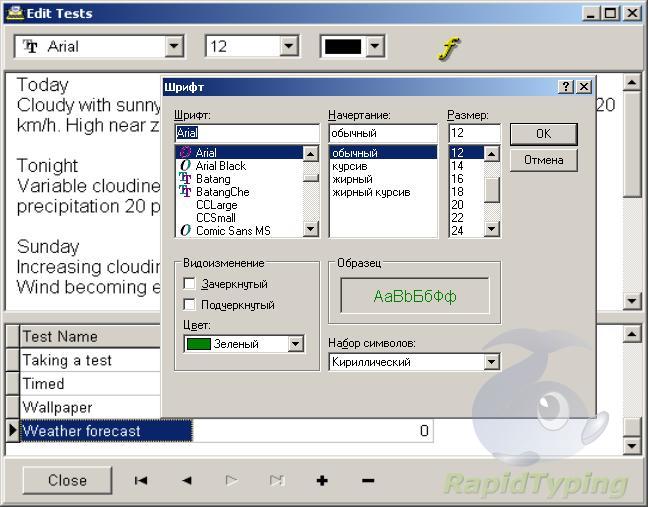This screenshot has height=507, width=648.
Task: Add a new test with plus button
Action: click(x=322, y=481)
